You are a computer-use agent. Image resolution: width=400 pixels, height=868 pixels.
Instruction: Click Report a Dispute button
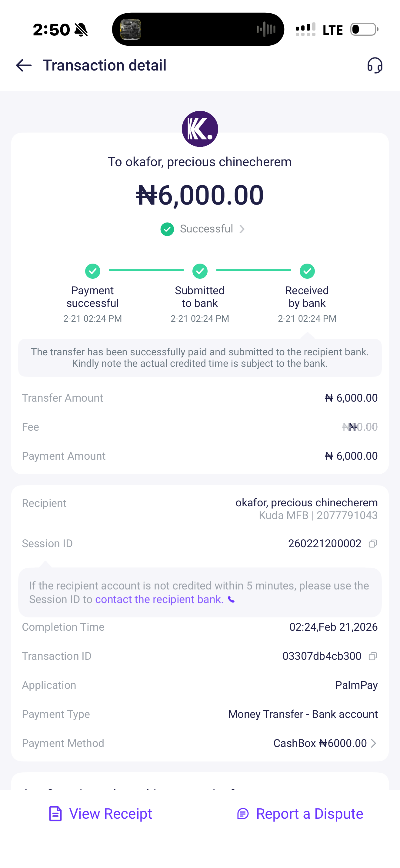300,814
